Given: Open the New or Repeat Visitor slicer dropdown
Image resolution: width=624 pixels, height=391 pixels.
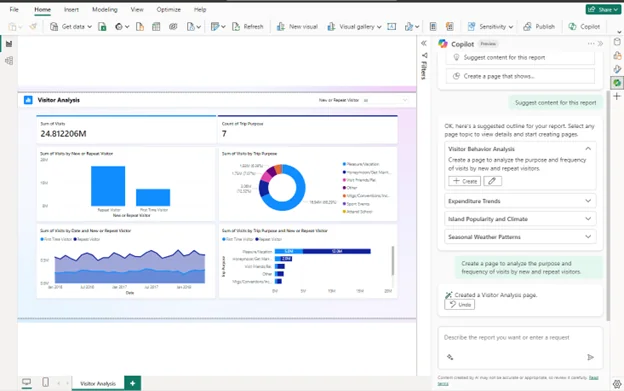Looking at the screenshot, I should 385,100.
